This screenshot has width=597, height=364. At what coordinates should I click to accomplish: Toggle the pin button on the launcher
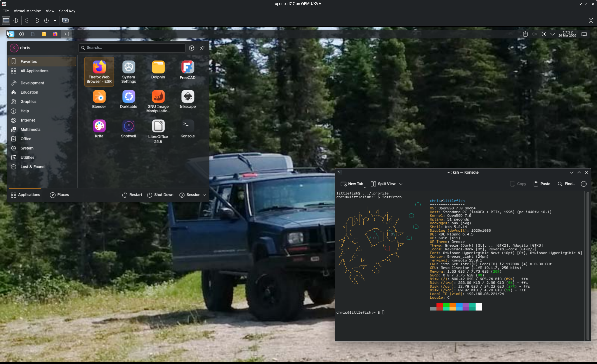click(x=202, y=48)
